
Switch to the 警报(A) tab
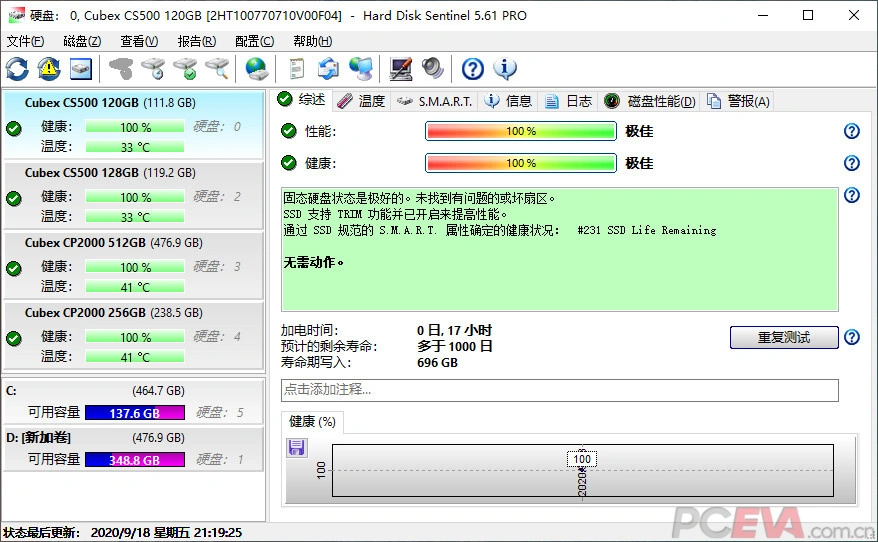pos(739,101)
